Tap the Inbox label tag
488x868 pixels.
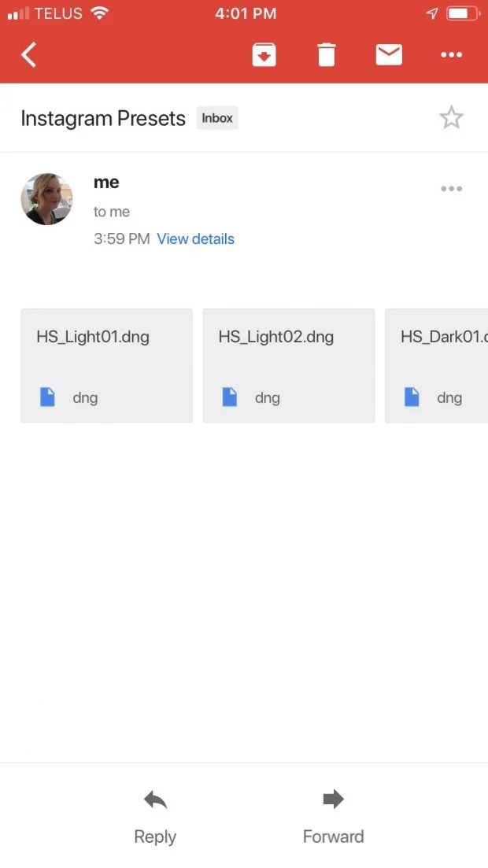217,118
